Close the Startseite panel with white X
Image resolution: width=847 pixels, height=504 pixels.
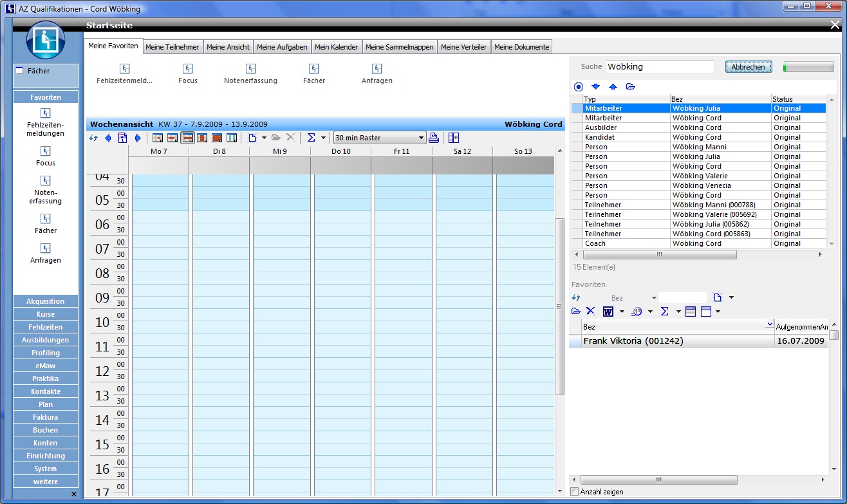pos(835,25)
